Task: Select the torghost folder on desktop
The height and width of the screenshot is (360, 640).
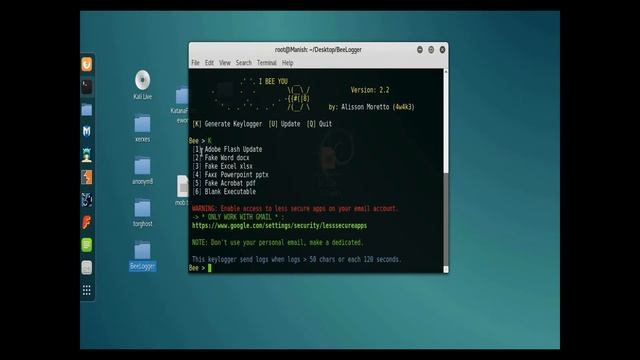Action: click(142, 213)
